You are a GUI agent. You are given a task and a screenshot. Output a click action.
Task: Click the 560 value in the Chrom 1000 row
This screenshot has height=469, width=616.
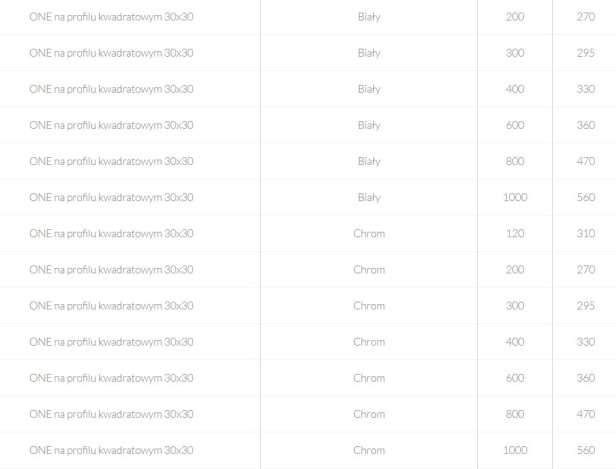[x=585, y=450]
